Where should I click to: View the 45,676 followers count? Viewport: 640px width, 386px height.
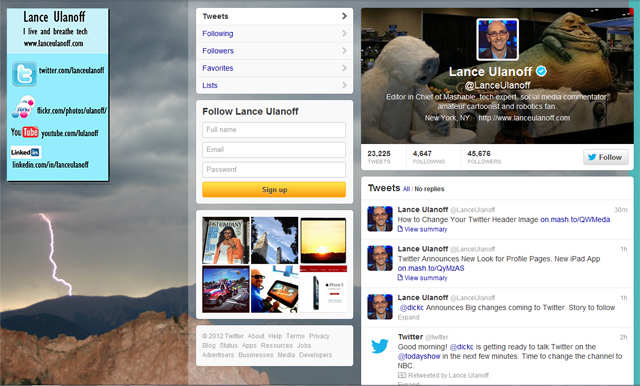click(484, 157)
